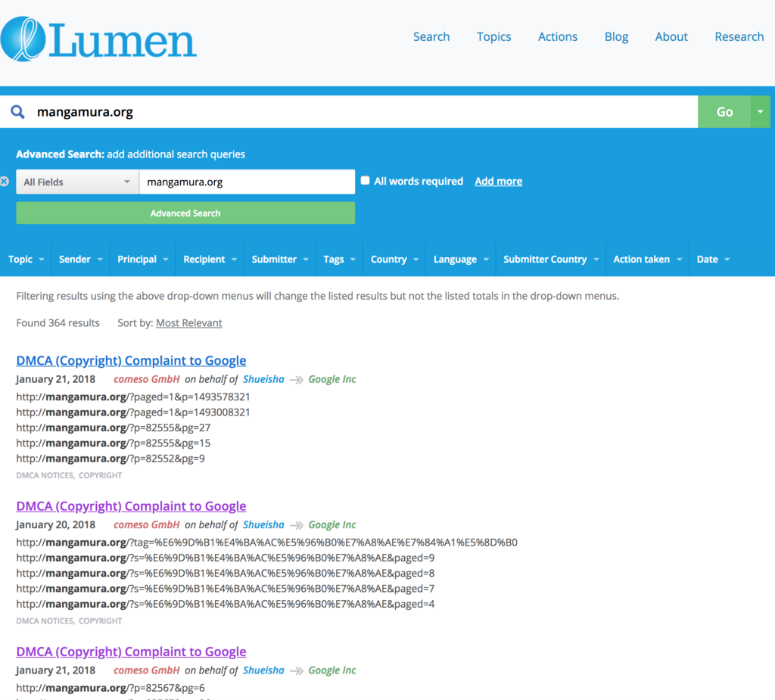Click the Advanced Search button
775x700 pixels.
click(185, 213)
